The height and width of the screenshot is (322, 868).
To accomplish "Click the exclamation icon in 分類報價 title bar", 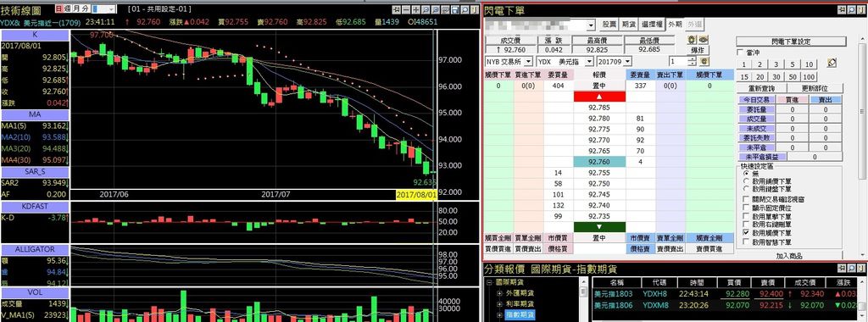I will pyautogui.click(x=861, y=269).
